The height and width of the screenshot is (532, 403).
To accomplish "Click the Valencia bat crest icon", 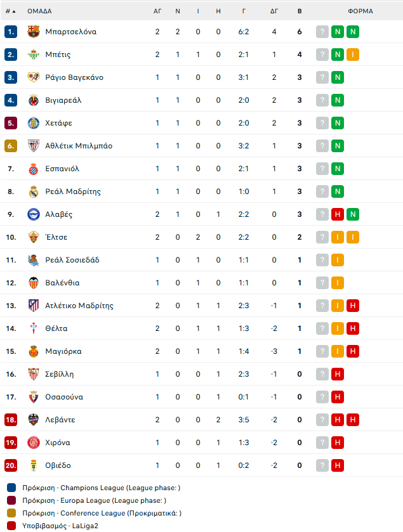I will pos(33,283).
